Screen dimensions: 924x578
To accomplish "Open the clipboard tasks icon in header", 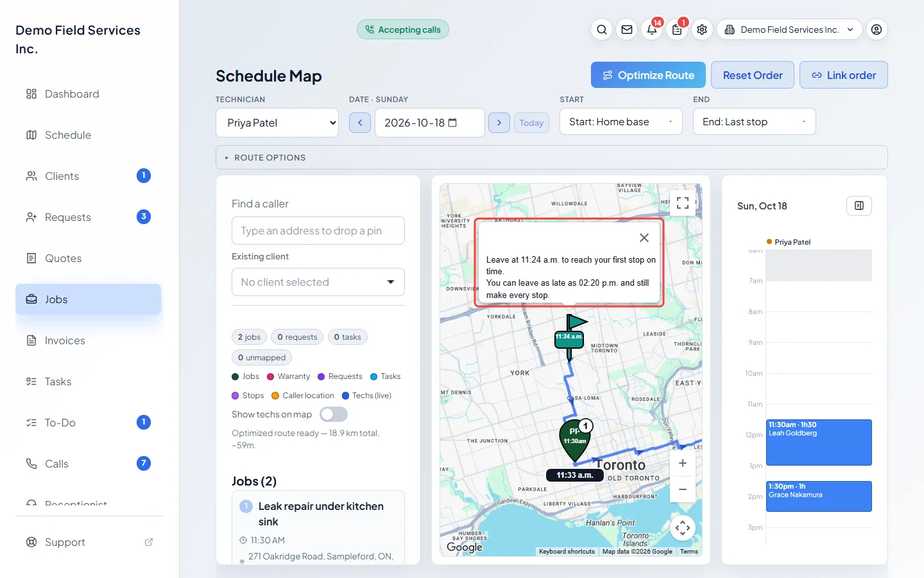I will 677,30.
